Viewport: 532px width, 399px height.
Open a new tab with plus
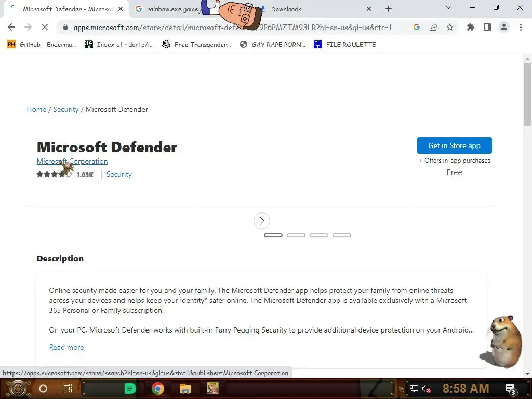click(x=389, y=9)
